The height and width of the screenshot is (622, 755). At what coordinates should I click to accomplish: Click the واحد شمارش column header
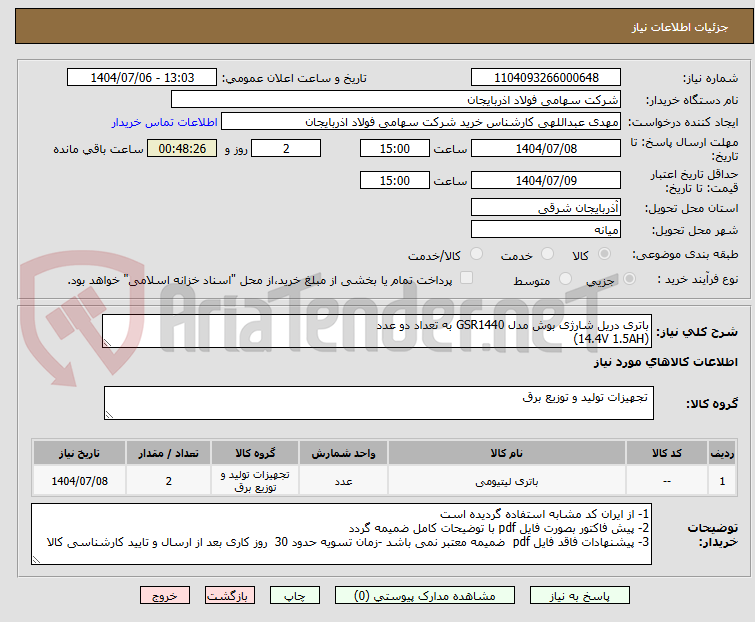[x=343, y=453]
